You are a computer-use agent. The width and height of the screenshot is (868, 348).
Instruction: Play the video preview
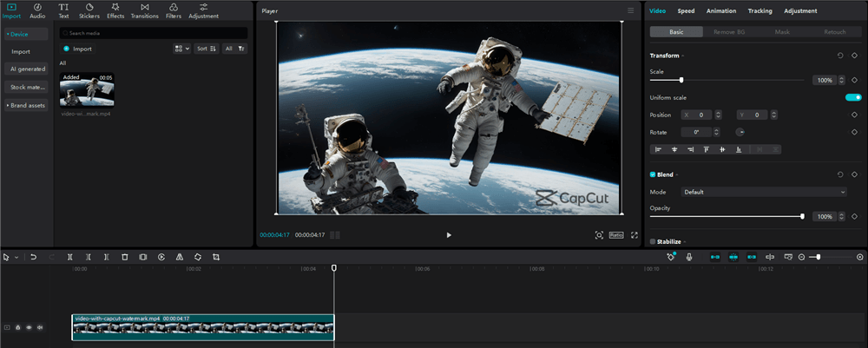coord(449,235)
